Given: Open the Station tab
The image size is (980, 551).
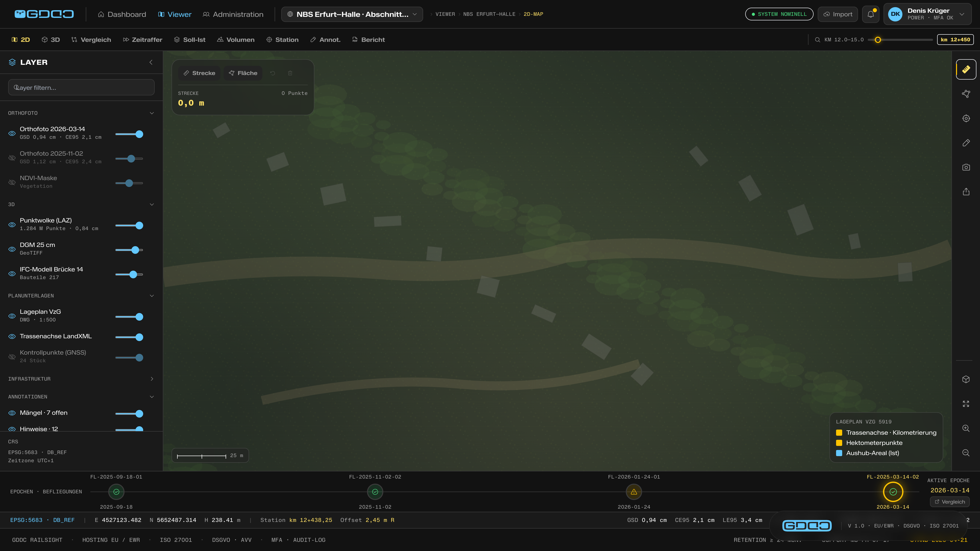Looking at the screenshot, I should pyautogui.click(x=282, y=40).
